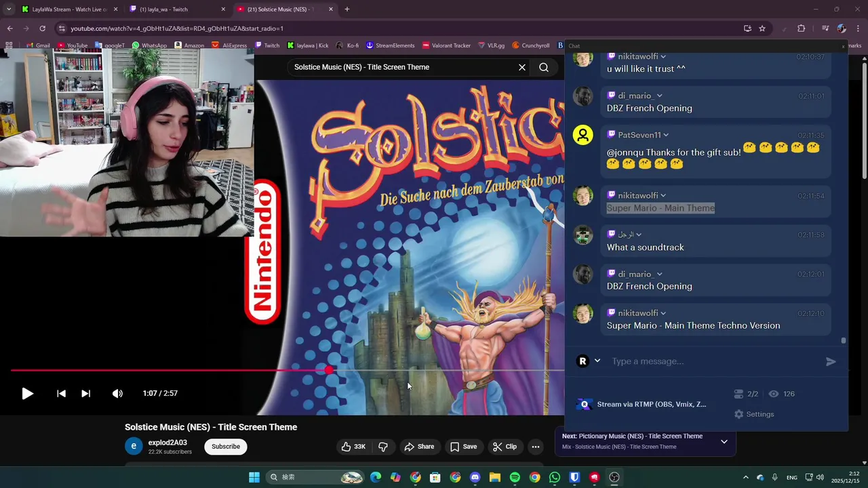
Task: Click the red video progress scrubber
Action: click(329, 370)
